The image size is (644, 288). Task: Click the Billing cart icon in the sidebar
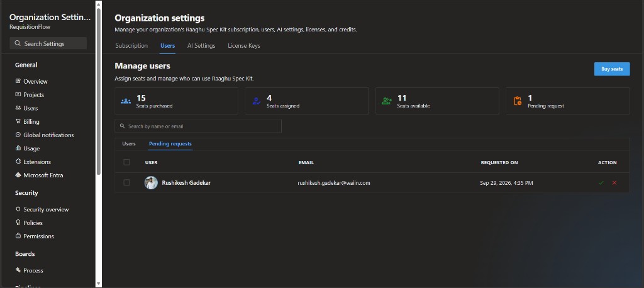point(18,121)
